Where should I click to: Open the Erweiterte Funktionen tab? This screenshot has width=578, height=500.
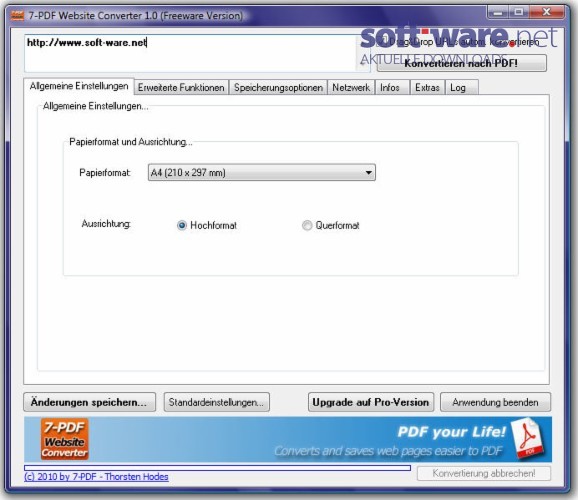point(181,87)
